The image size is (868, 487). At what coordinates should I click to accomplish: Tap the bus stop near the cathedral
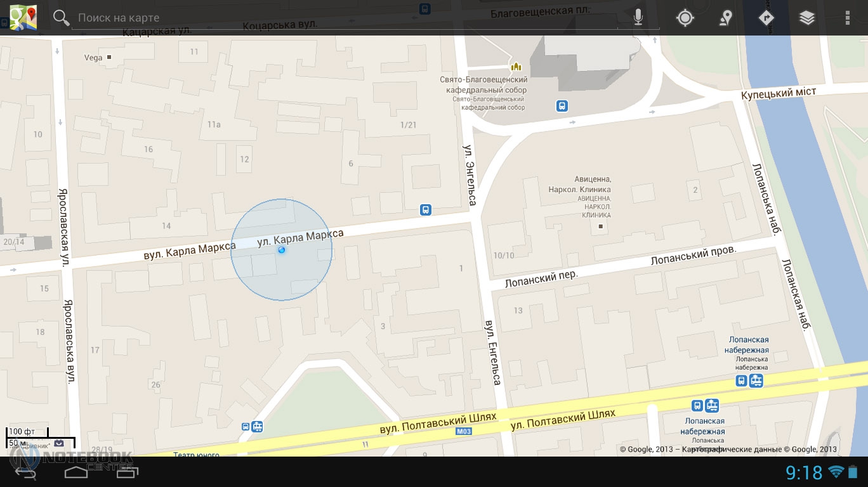562,106
